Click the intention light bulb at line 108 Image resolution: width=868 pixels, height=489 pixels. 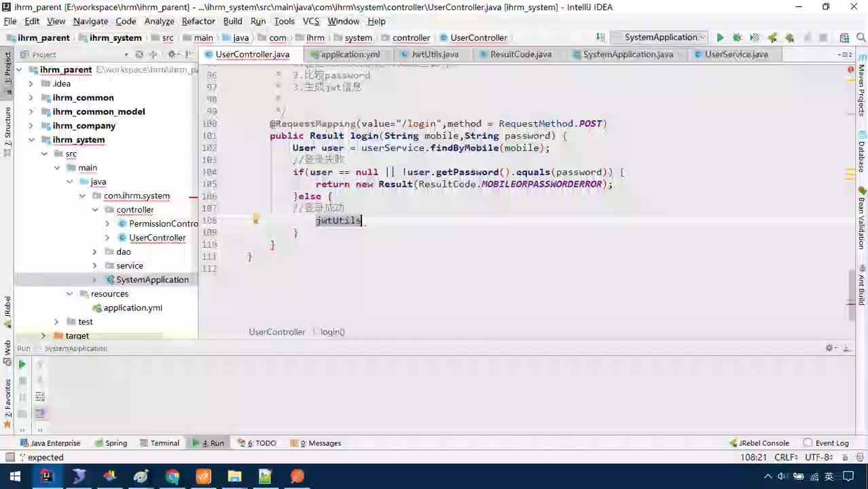point(256,219)
